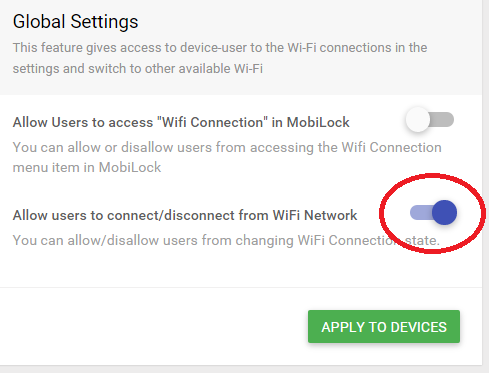Click the label Allow Users to access "Wifi Connection"
The image size is (489, 373).
181,122
